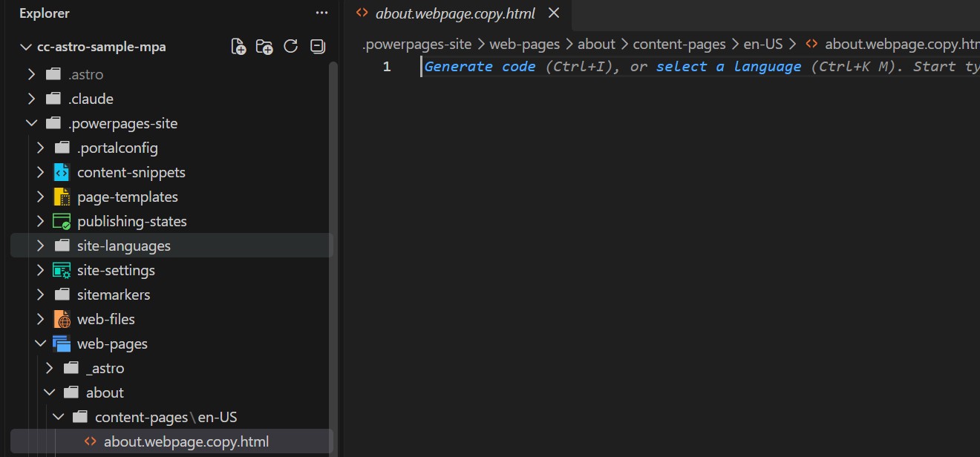Expand site-settings folder chevron
980x457 pixels.
tap(40, 270)
